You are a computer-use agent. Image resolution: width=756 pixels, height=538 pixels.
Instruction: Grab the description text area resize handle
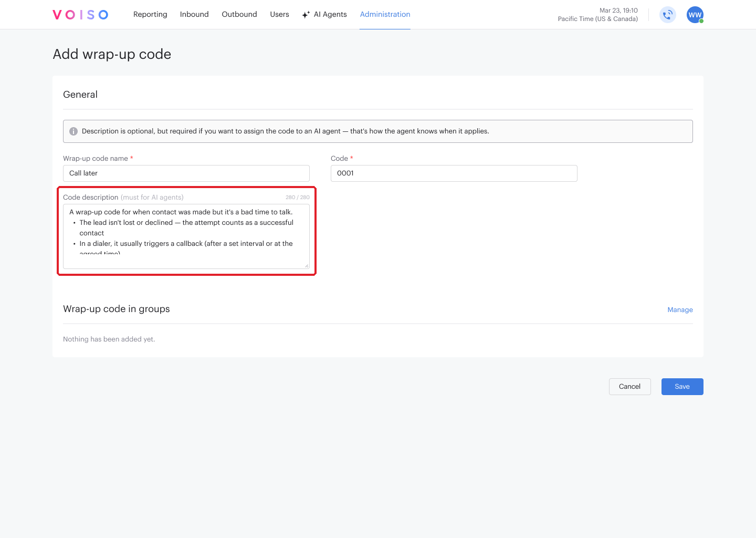point(307,266)
